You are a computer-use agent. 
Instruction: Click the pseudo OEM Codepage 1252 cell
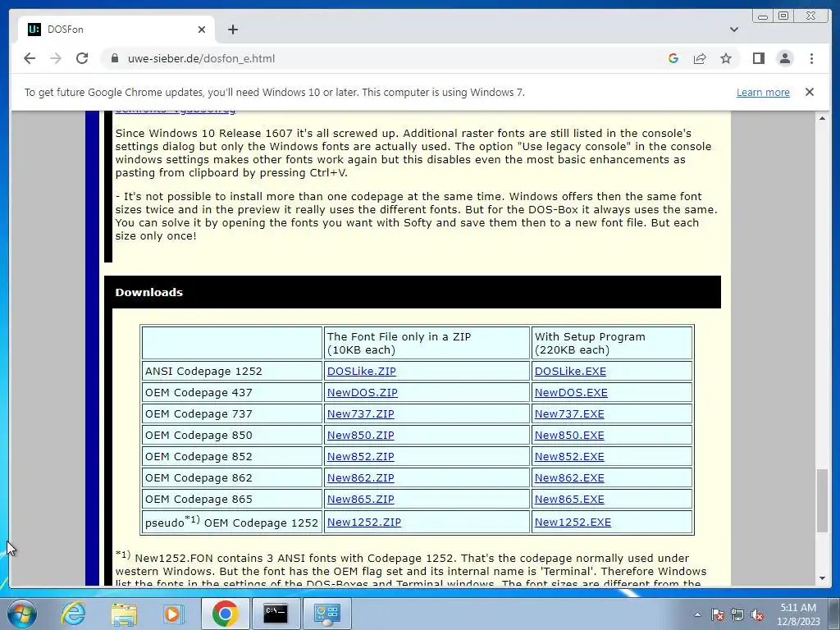(232, 522)
